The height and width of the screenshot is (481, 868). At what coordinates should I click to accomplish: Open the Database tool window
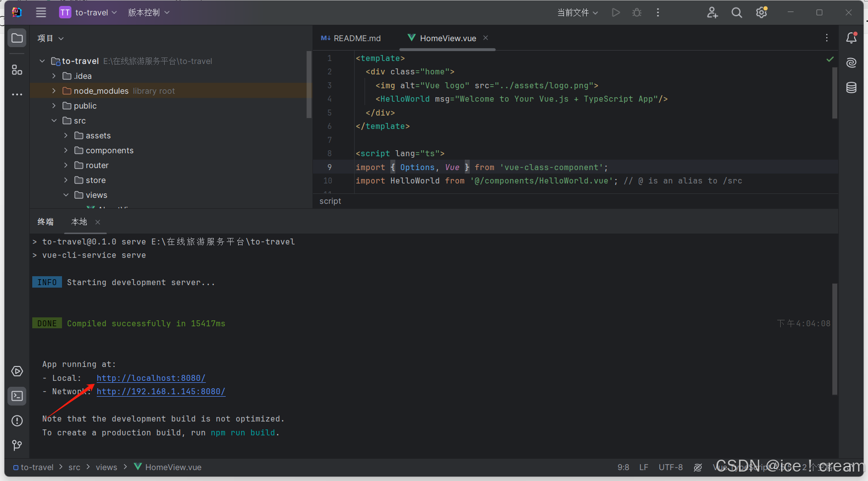(852, 87)
